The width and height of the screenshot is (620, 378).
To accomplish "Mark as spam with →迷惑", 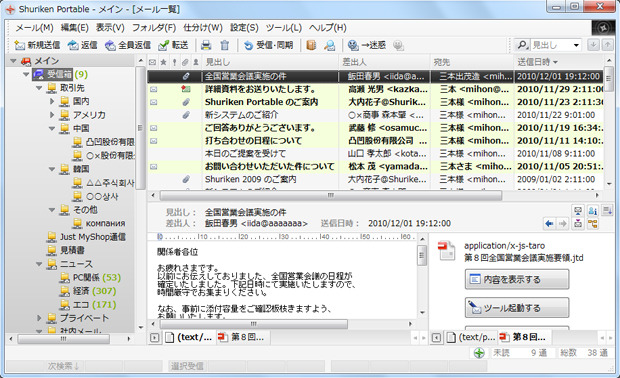I will coord(367,45).
